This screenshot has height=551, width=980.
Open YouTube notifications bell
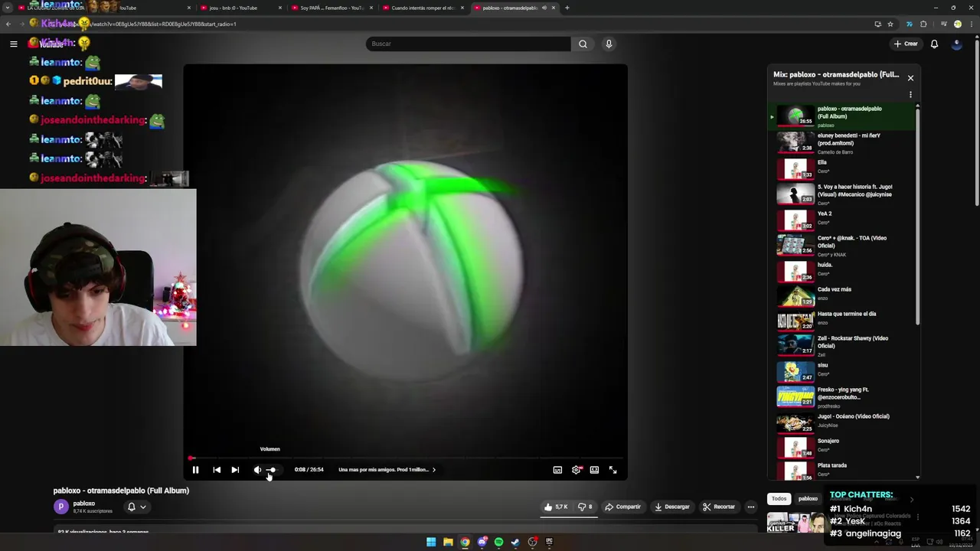coord(934,44)
